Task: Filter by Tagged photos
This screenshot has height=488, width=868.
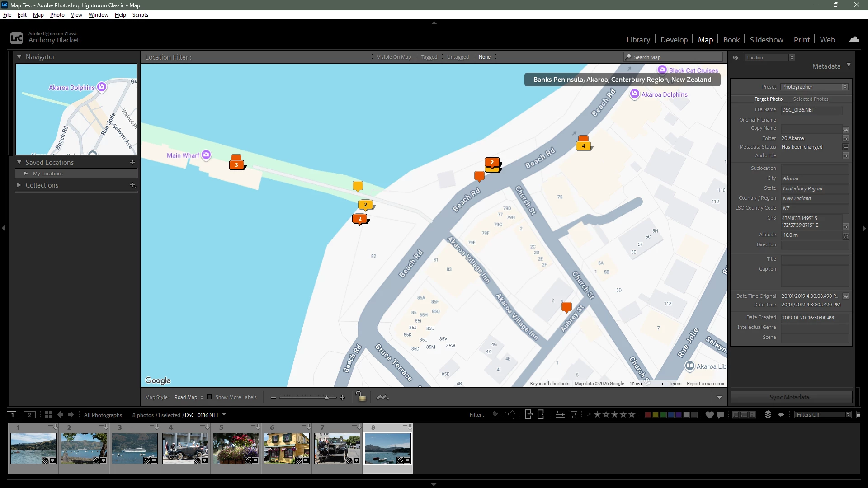Action: coord(429,57)
